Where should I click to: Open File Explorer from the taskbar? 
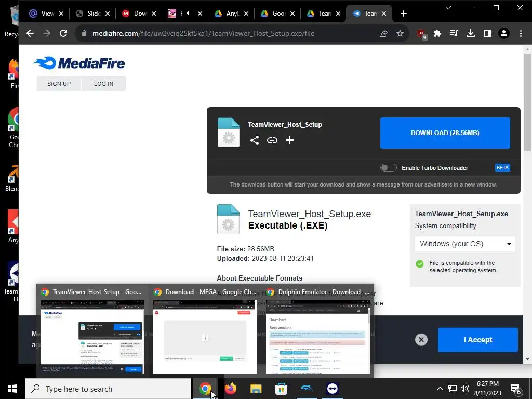tap(256, 389)
